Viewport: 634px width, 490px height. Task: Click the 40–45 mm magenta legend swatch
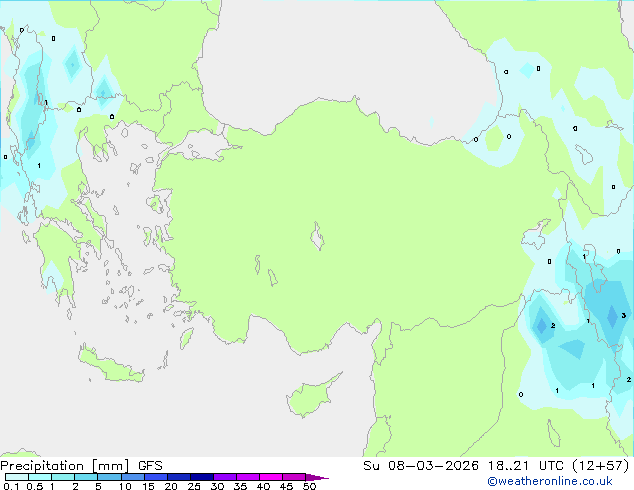271,477
